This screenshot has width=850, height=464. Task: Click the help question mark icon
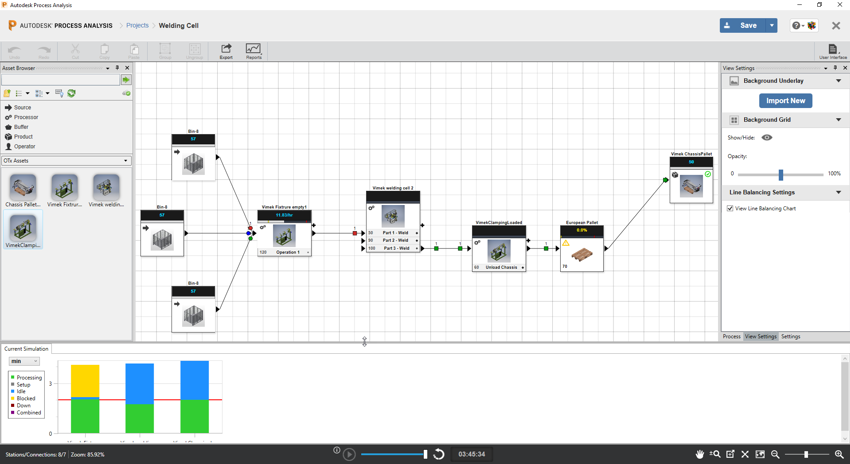click(x=797, y=25)
